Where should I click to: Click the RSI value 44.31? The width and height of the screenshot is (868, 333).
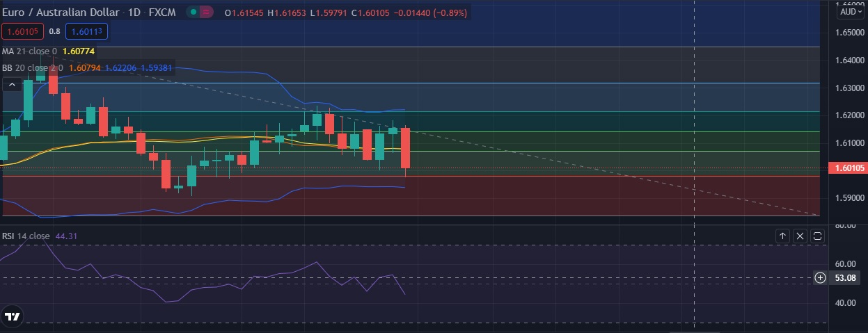pyautogui.click(x=66, y=236)
